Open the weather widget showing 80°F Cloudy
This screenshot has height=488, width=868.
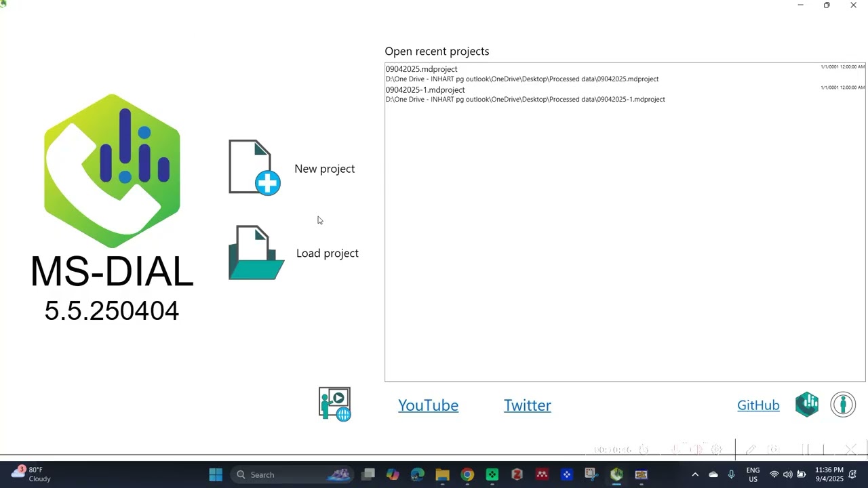31,474
